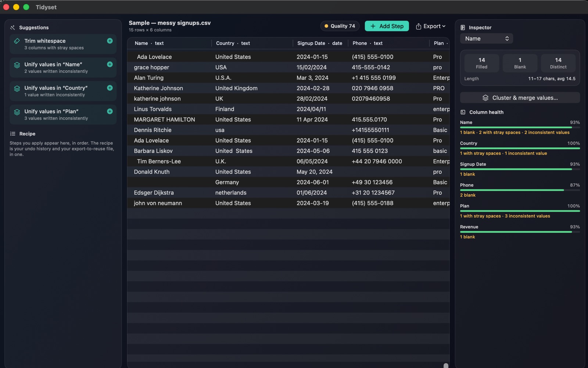Add the Trim whitespace suggestion via its plus icon
This screenshot has height=368, width=588.
110,41
